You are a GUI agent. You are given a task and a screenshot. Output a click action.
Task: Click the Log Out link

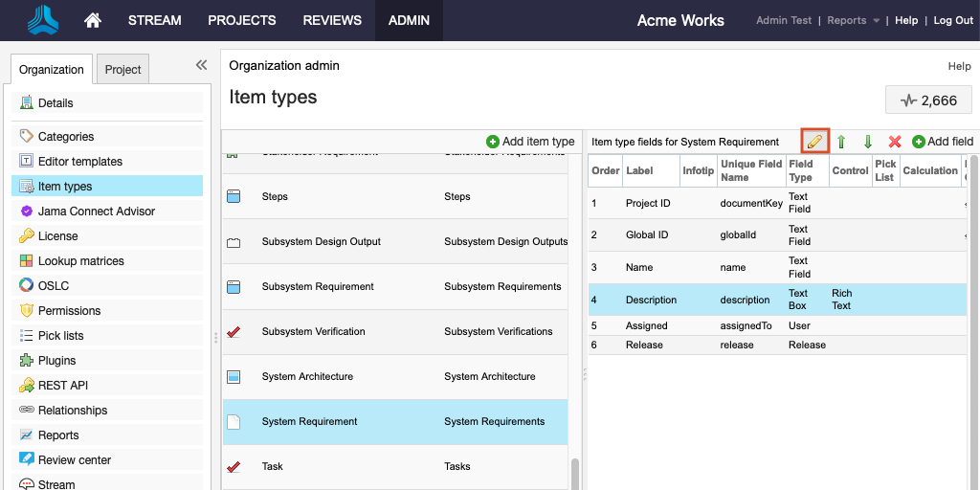point(953,20)
